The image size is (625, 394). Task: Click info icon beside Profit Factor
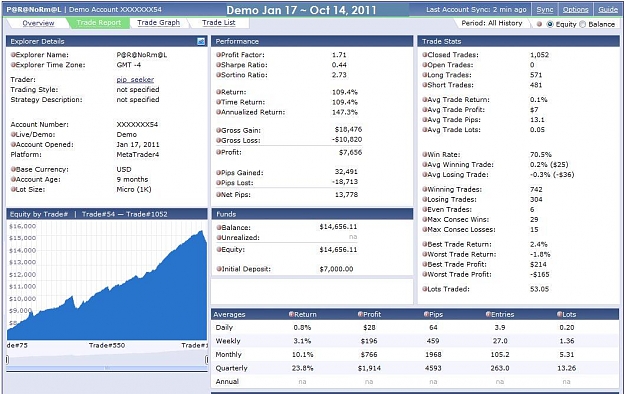[218, 55]
